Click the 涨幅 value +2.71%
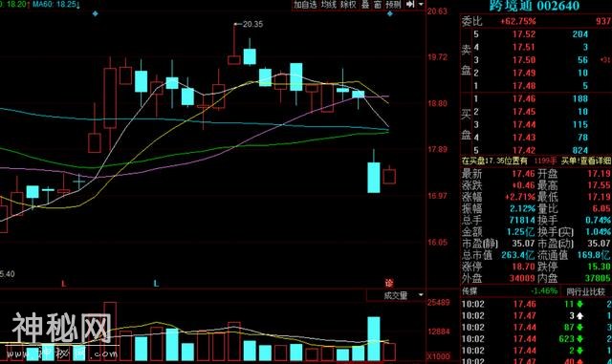 point(520,197)
